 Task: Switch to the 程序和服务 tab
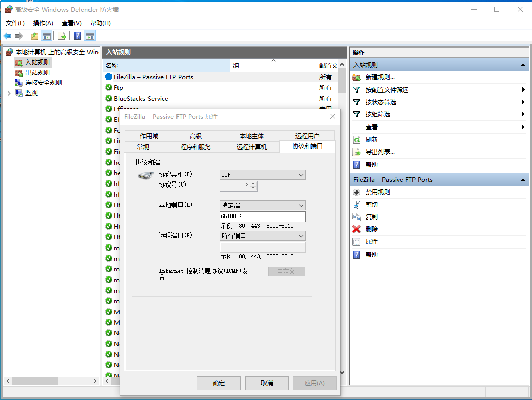point(196,147)
